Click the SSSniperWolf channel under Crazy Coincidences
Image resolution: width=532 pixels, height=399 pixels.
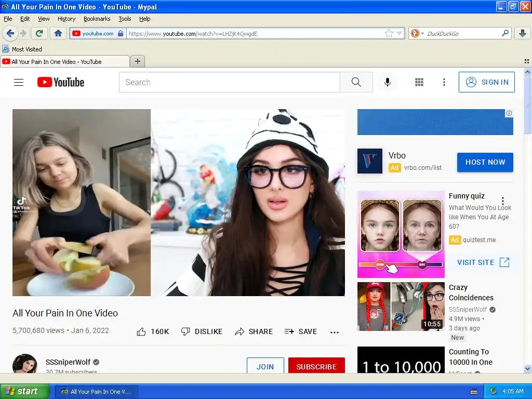468,310
